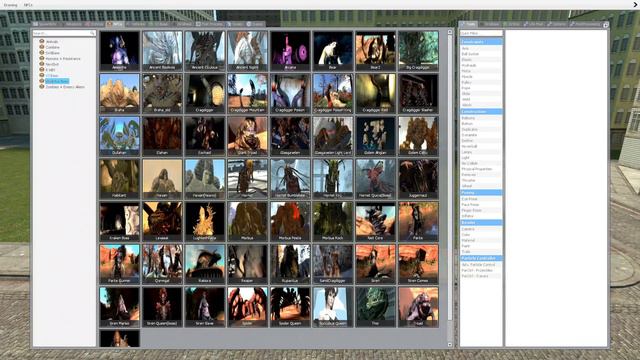
Task: Collapse the Posing tool category
Action: click(x=481, y=192)
